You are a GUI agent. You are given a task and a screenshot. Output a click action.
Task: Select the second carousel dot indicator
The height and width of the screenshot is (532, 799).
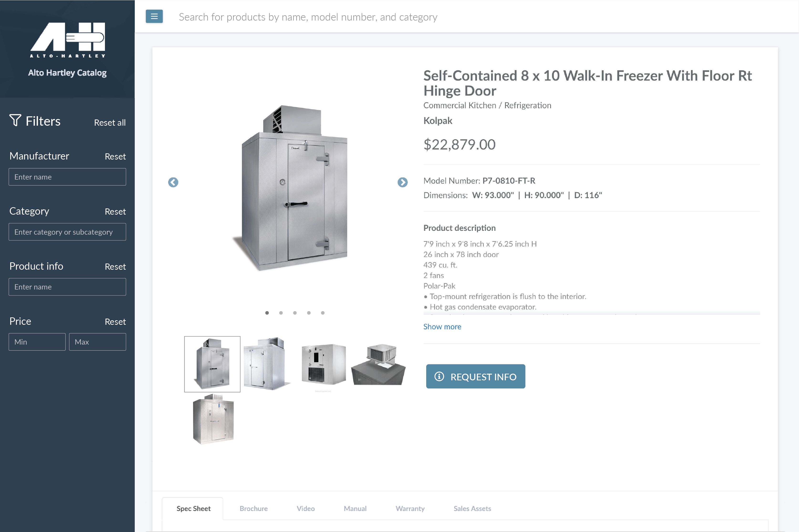281,313
